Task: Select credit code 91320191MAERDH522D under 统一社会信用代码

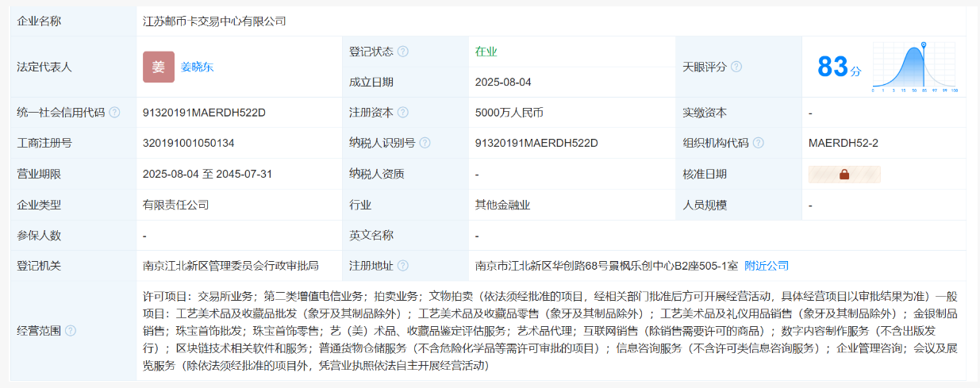Action: 204,113
